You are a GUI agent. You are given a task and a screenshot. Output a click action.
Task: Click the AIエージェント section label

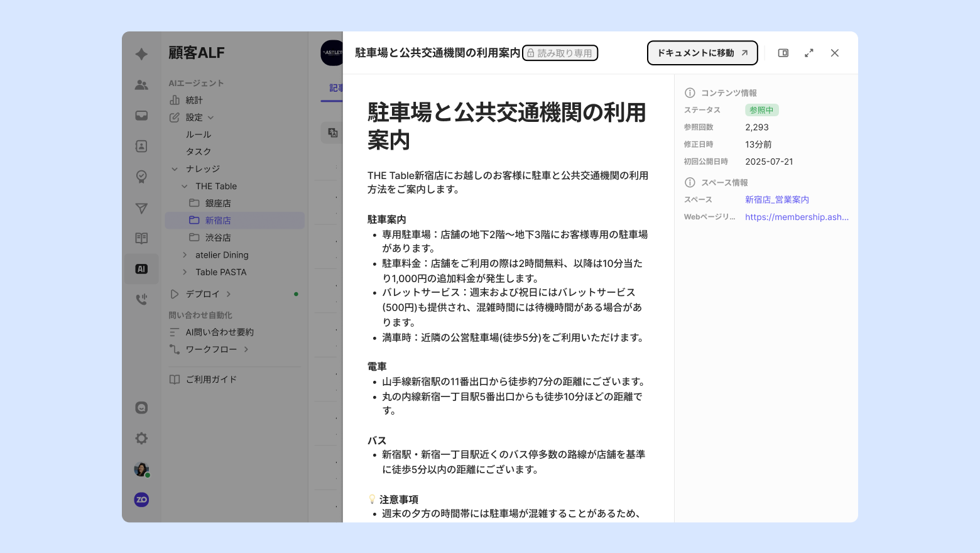(x=196, y=83)
